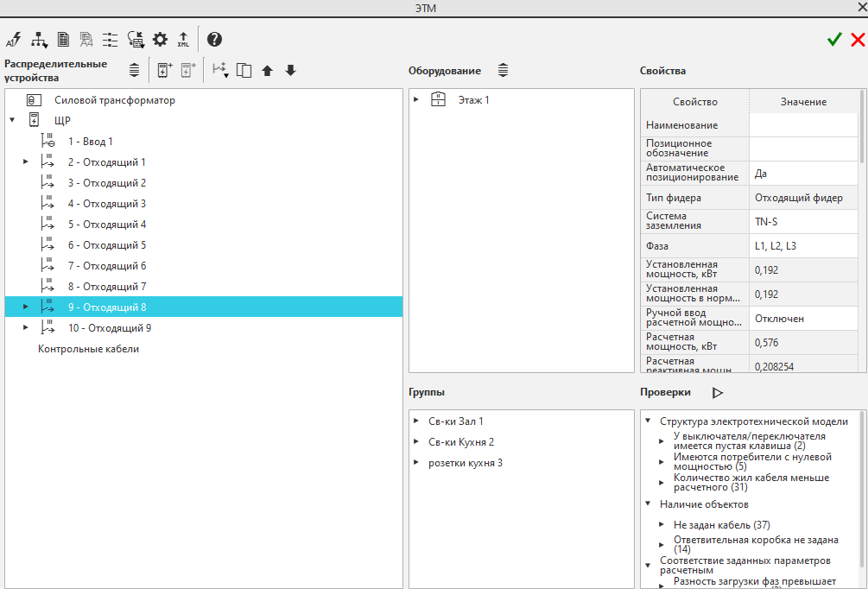
Task: Click the AI lightning auto-calculation icon
Action: (x=13, y=39)
